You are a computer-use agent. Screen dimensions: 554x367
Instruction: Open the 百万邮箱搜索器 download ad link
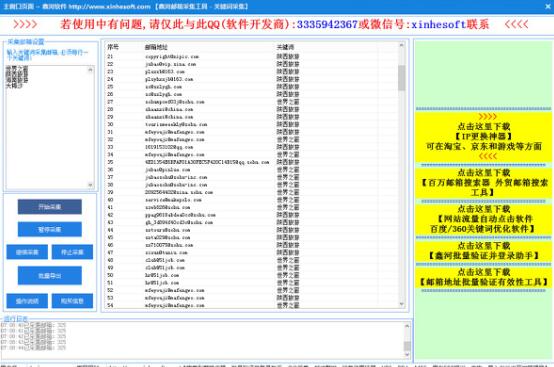(483, 183)
